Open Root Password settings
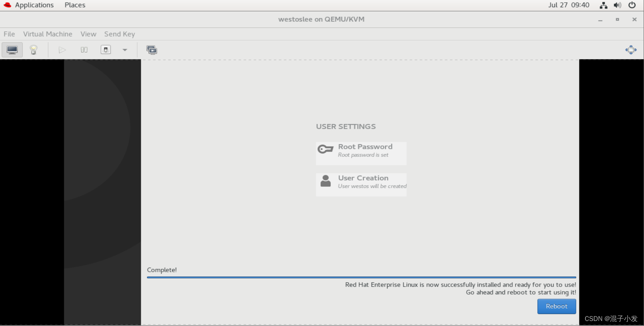 [x=361, y=154]
